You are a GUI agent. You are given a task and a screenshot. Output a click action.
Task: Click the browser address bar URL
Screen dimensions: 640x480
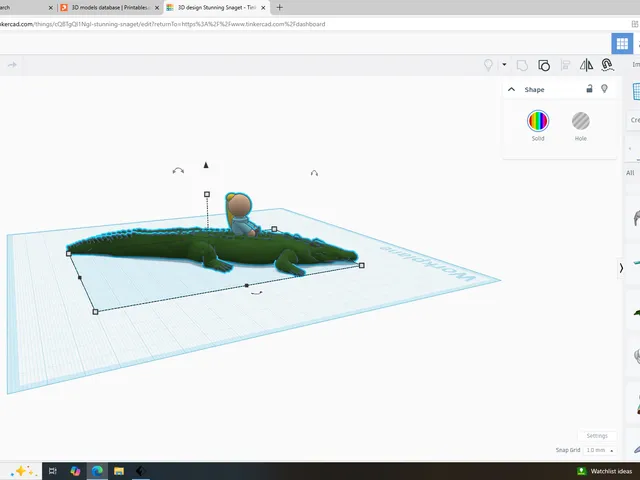[x=162, y=24]
